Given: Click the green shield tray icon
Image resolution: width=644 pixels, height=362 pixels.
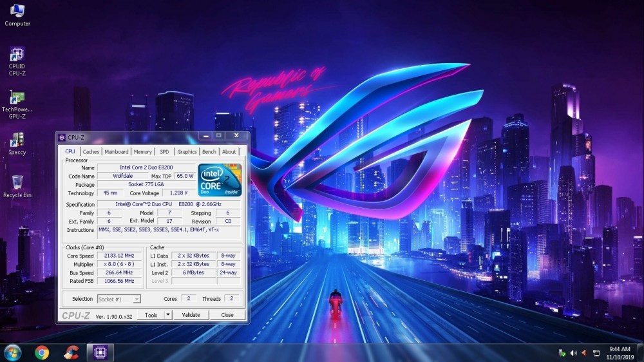Looking at the screenshot, I should click(x=562, y=353).
